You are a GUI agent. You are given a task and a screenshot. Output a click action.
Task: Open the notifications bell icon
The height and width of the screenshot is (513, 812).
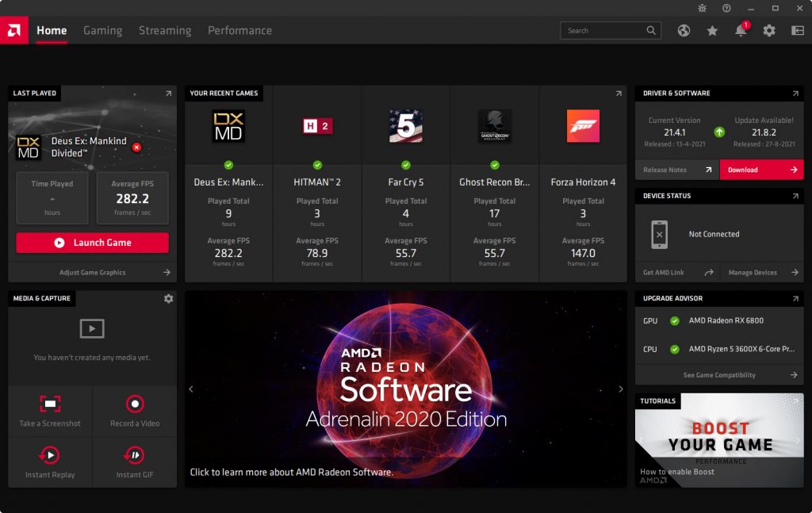[x=741, y=31]
